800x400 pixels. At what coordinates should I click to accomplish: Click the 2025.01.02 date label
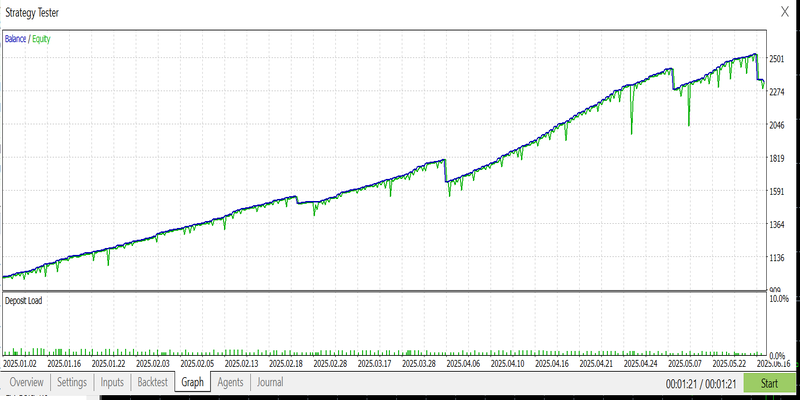pyautogui.click(x=20, y=364)
